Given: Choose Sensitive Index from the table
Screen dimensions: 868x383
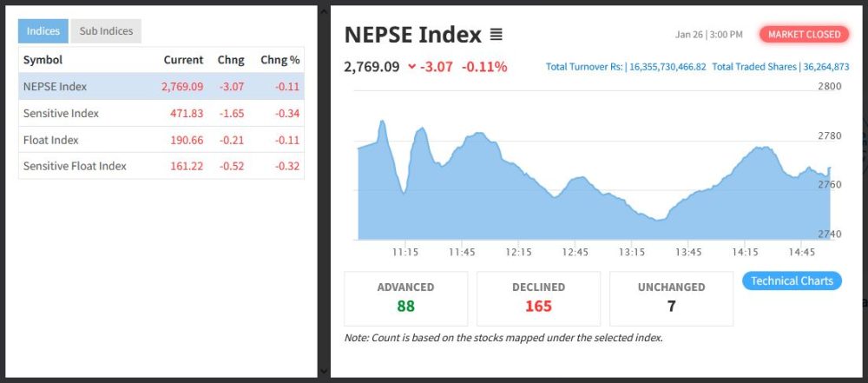Looking at the screenshot, I should coord(61,114).
